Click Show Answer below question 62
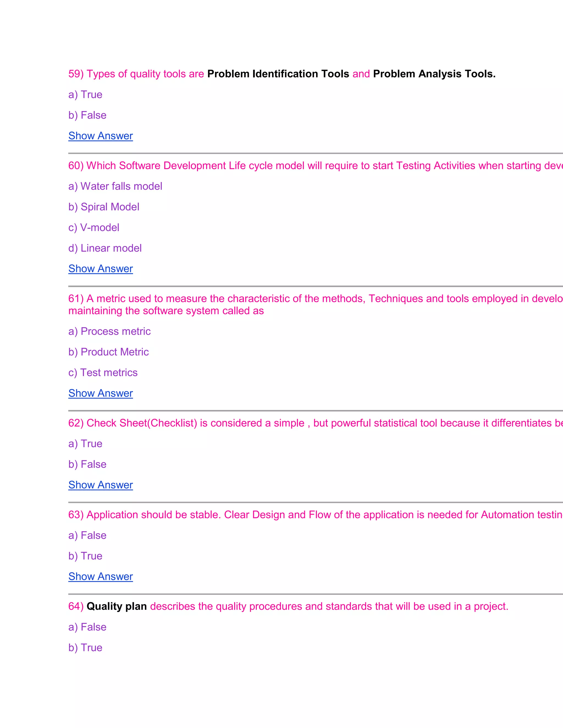This screenshot has width=563, height=728. click(x=100, y=485)
